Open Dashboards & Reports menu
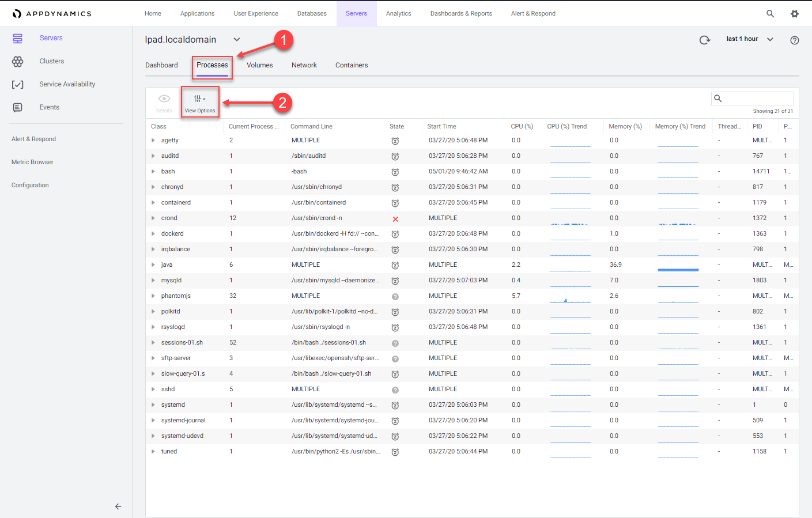Image resolution: width=812 pixels, height=518 pixels. click(x=461, y=14)
